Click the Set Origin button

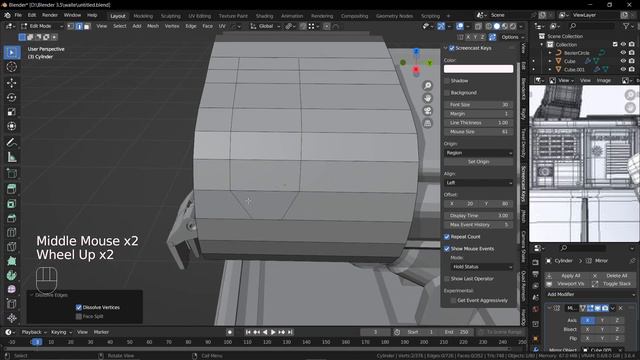478,162
